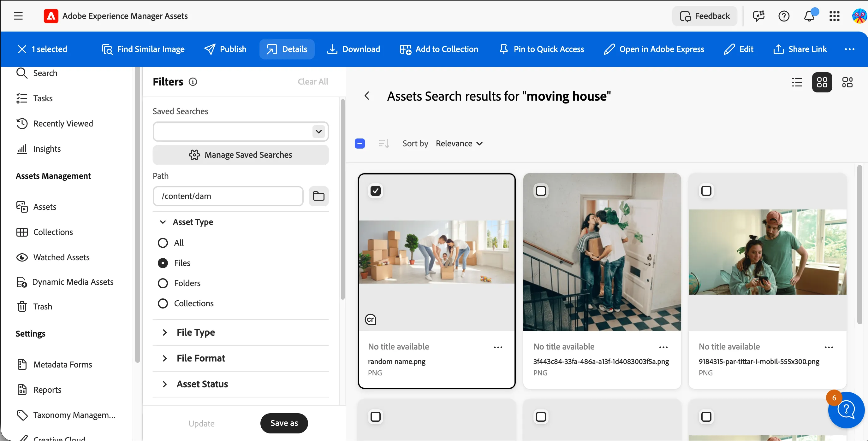Viewport: 868px width, 441px height.
Task: Click Find Similar Image in toolbar
Action: coord(143,49)
